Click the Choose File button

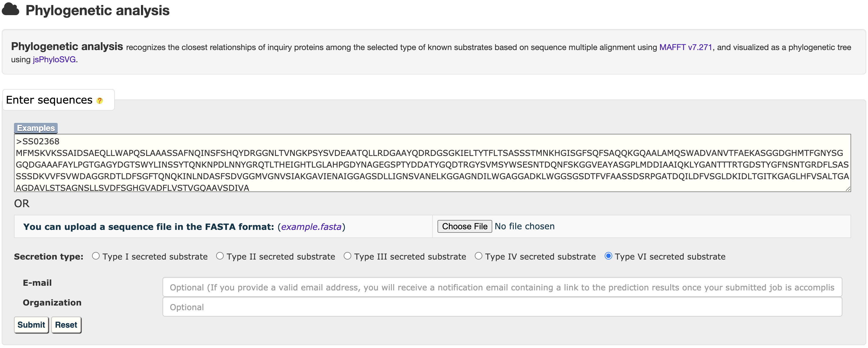click(x=464, y=226)
